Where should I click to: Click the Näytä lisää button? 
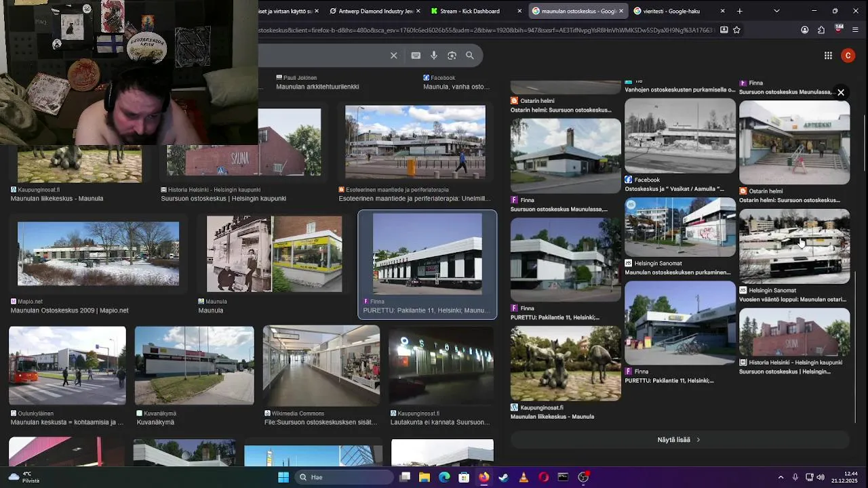pos(679,440)
